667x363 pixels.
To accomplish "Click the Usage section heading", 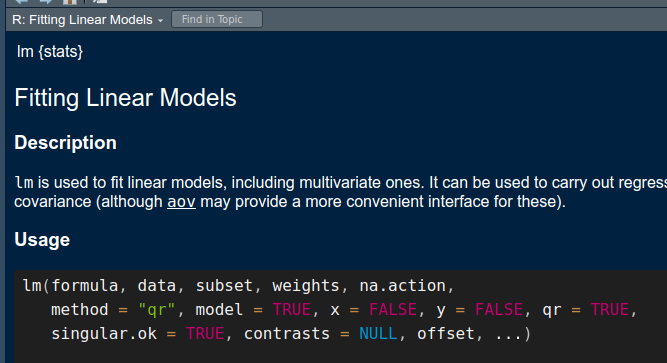I will 42,240.
